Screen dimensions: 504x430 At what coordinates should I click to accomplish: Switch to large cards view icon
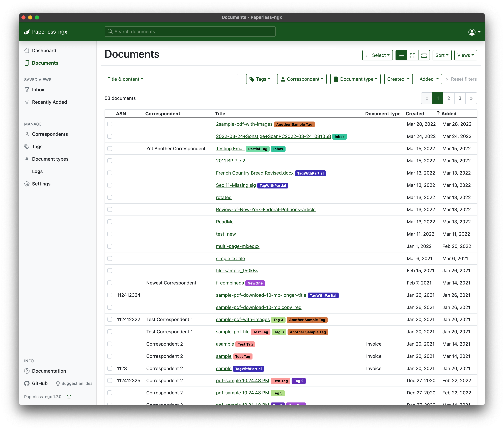click(424, 56)
